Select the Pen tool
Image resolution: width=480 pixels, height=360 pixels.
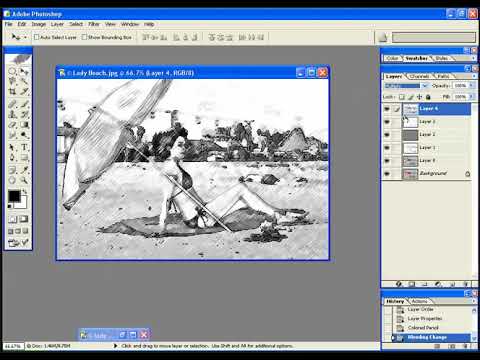coord(12,157)
